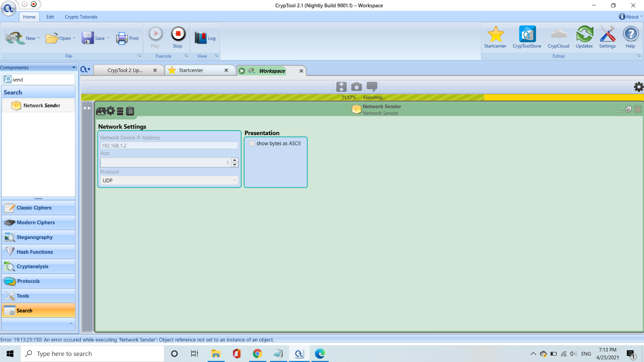644x362 pixels.
Task: Click the About button
Action: [x=631, y=16]
